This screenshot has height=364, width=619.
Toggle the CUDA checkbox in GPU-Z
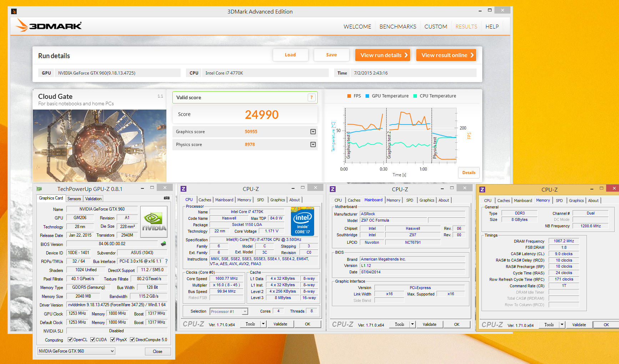pos(93,340)
